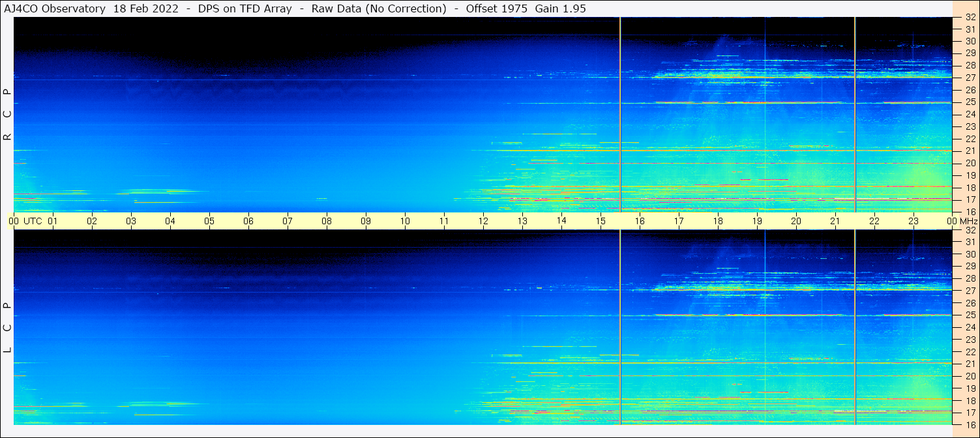Image resolution: width=980 pixels, height=438 pixels.
Task: Click hour label "19" on the time axis
Action: tap(757, 221)
